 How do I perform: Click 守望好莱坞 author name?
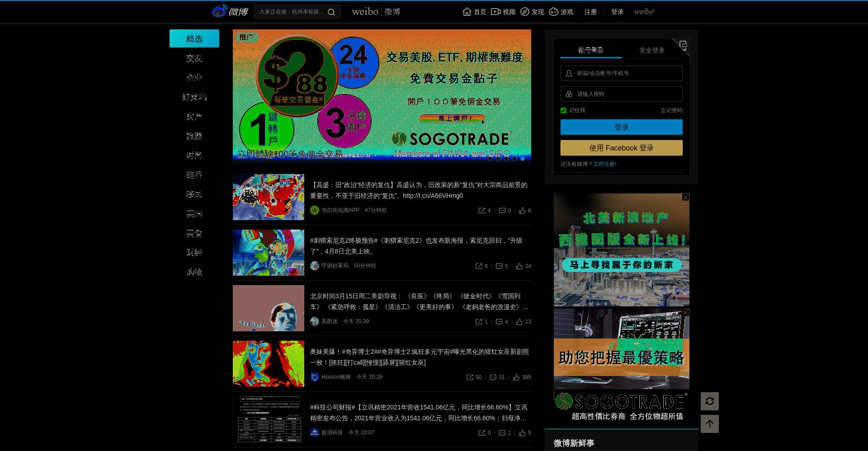coord(335,266)
